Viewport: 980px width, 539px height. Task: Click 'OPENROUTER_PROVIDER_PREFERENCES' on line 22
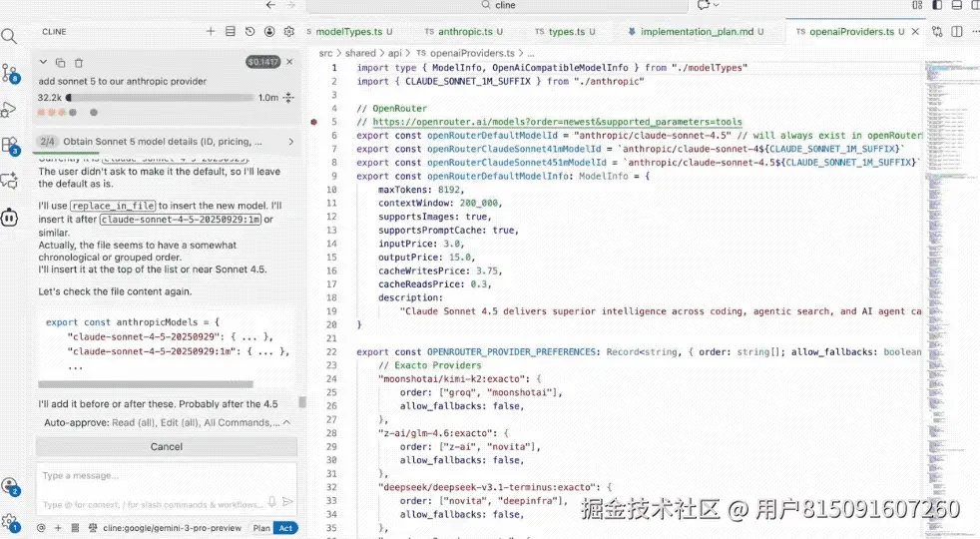[511, 352]
